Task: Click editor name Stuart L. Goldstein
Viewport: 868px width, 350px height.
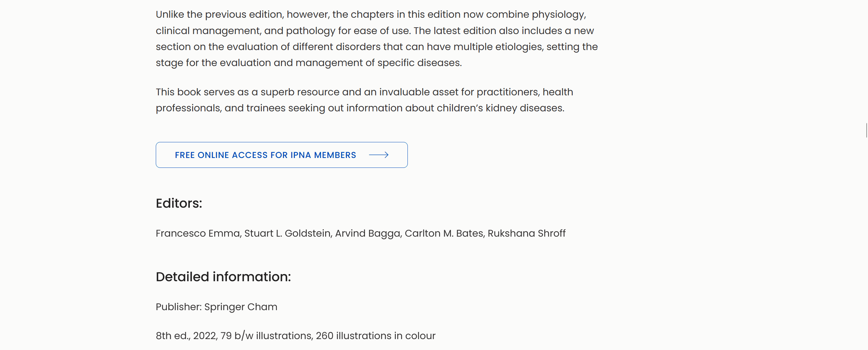Action: (287, 233)
